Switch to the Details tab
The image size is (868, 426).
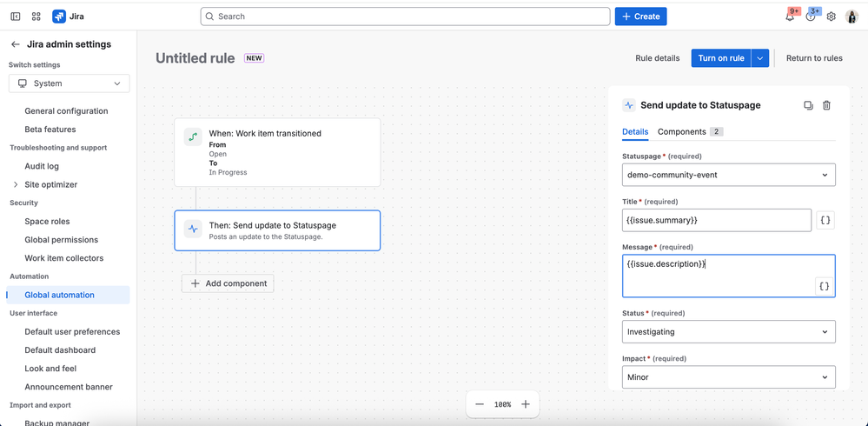(635, 132)
